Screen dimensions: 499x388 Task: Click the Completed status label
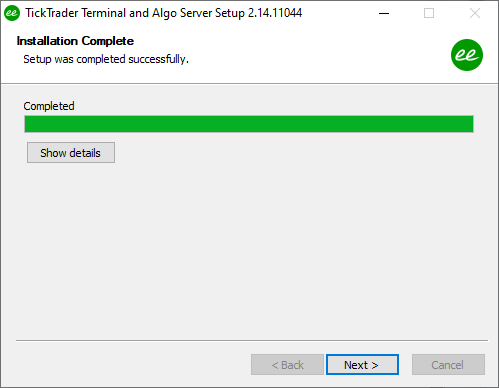point(49,106)
